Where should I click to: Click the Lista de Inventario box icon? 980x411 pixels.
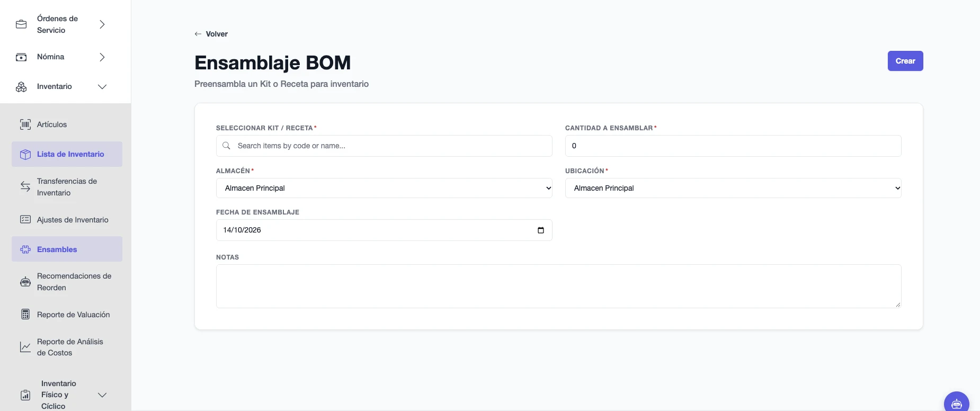pyautogui.click(x=25, y=154)
